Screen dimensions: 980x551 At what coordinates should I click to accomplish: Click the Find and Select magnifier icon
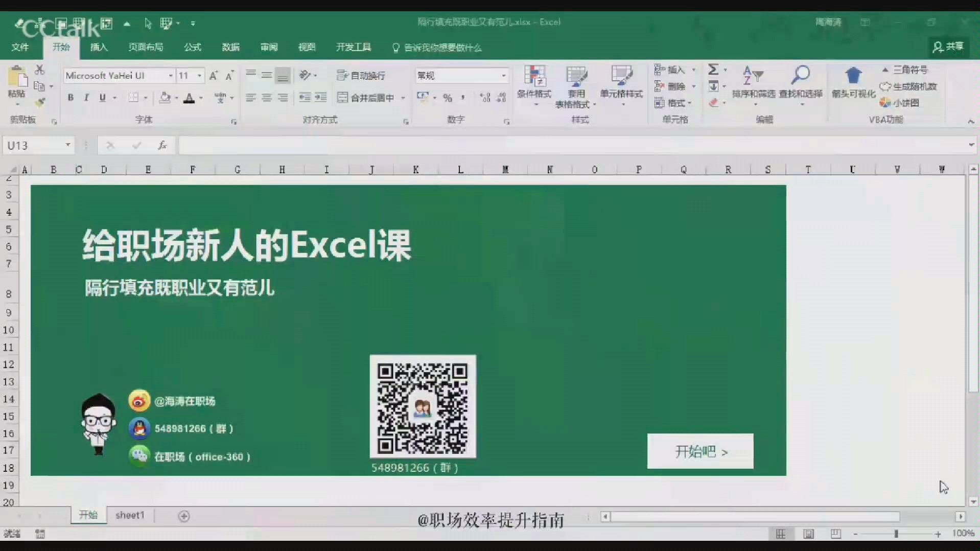[x=800, y=76]
